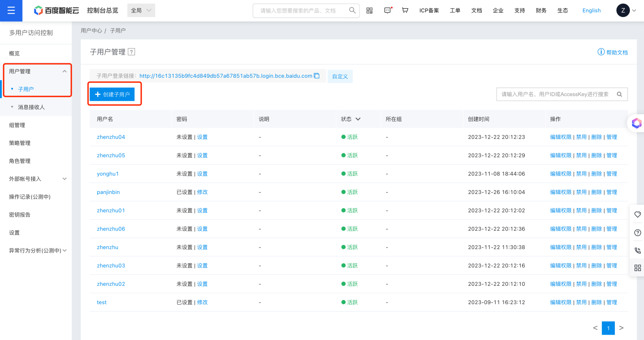Click ICP备案 in top navigation

[x=429, y=10]
